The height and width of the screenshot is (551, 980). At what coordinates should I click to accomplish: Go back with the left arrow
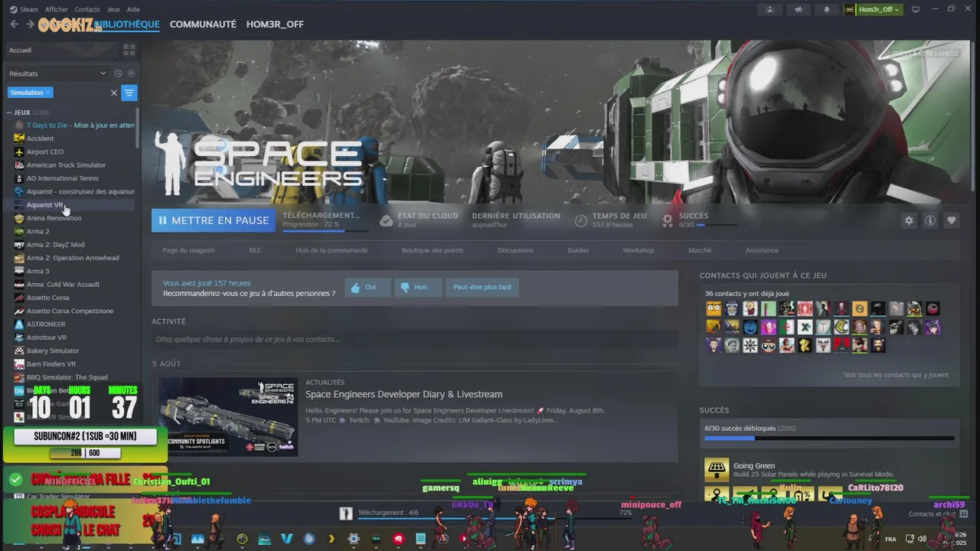pyautogui.click(x=14, y=24)
